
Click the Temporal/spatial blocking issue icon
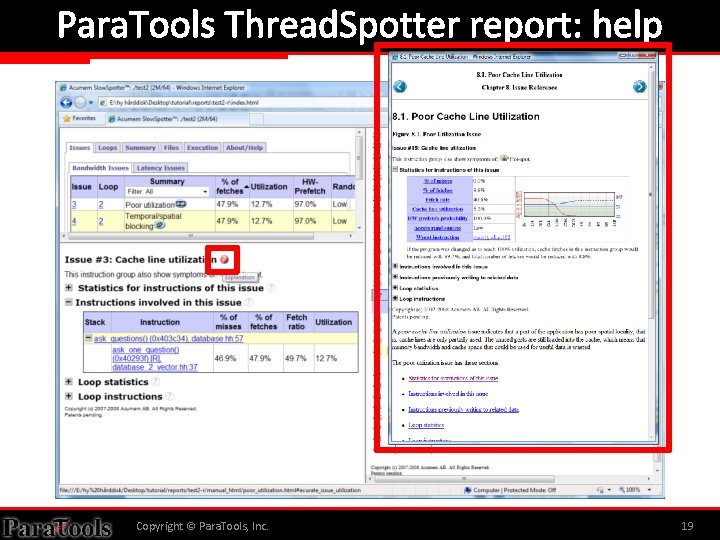[x=160, y=225]
